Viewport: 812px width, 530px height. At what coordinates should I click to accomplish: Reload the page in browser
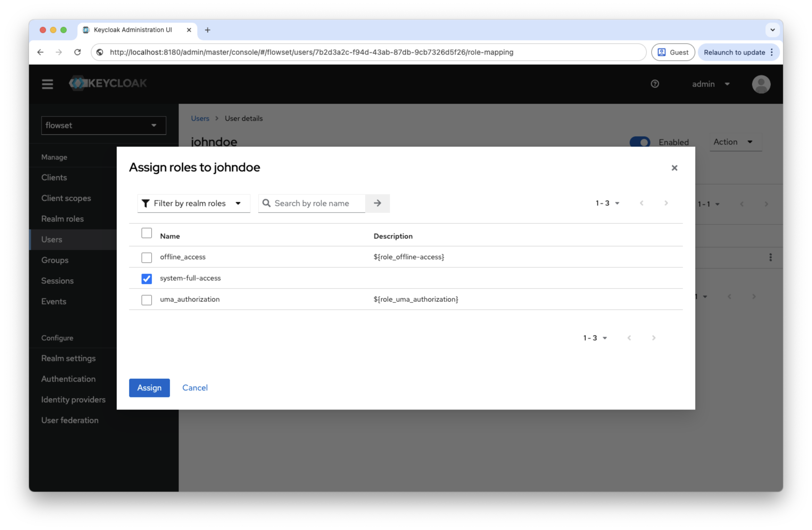[77, 52]
